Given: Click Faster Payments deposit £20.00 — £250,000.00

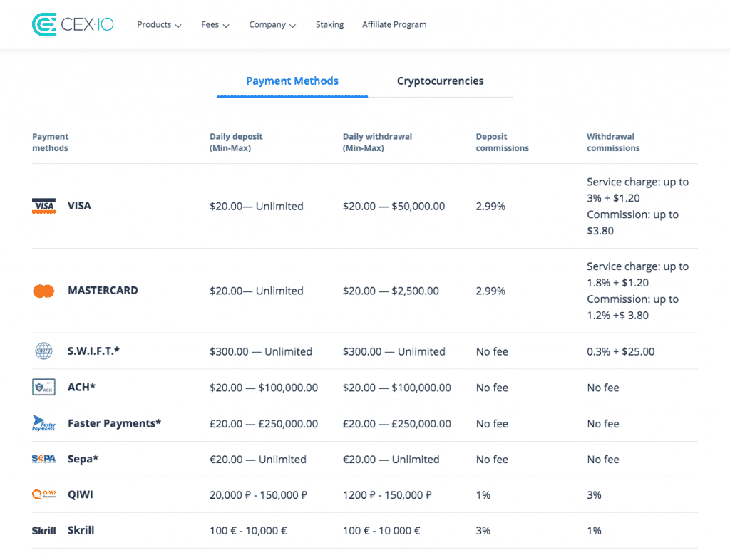Looking at the screenshot, I should click(264, 424).
